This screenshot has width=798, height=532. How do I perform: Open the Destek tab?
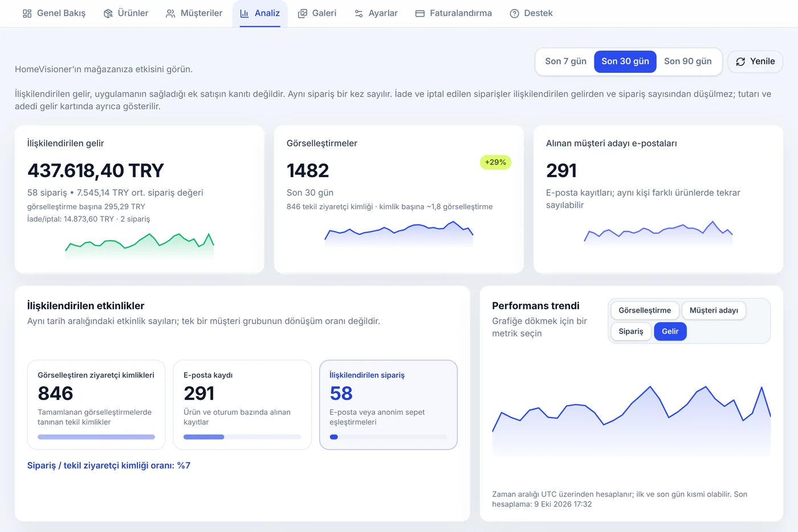click(531, 13)
